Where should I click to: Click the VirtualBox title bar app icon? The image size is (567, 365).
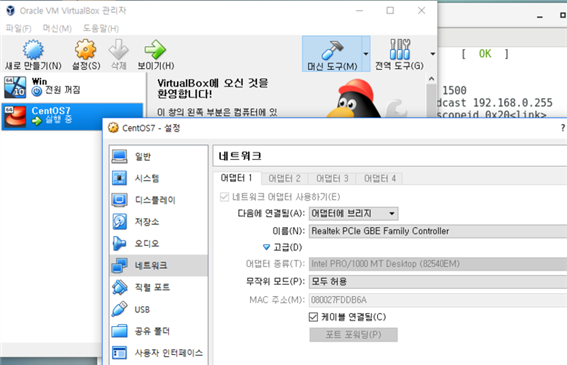11,10
